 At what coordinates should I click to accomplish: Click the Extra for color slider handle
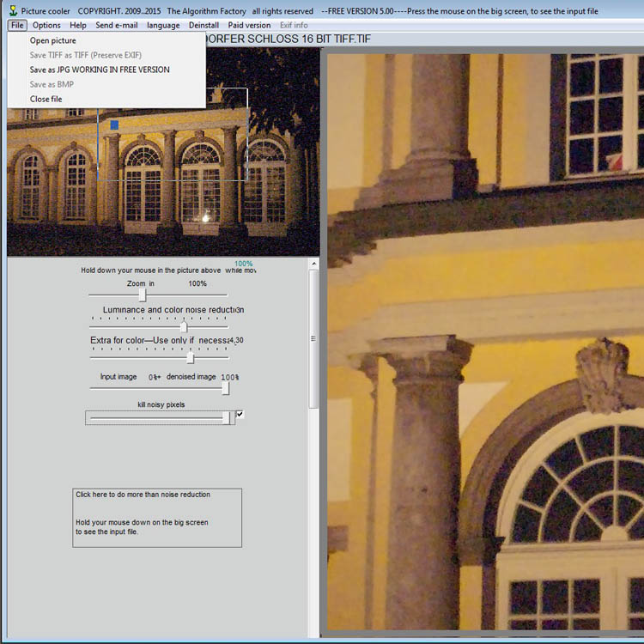coord(190,358)
